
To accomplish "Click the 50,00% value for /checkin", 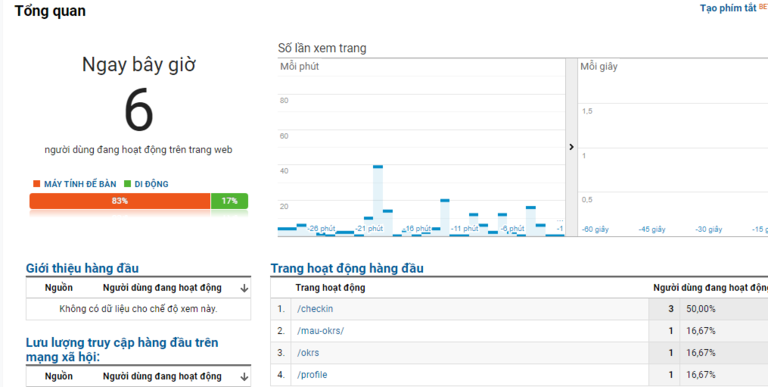I will 701,309.
